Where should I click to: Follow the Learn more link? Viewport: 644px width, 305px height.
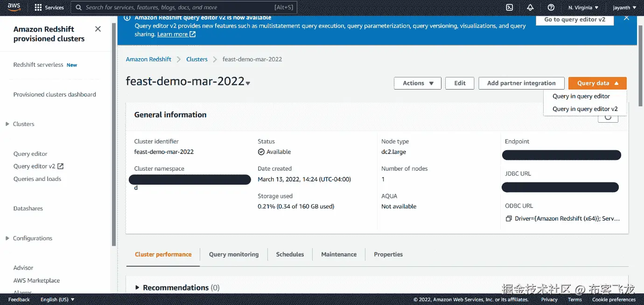pyautogui.click(x=172, y=35)
